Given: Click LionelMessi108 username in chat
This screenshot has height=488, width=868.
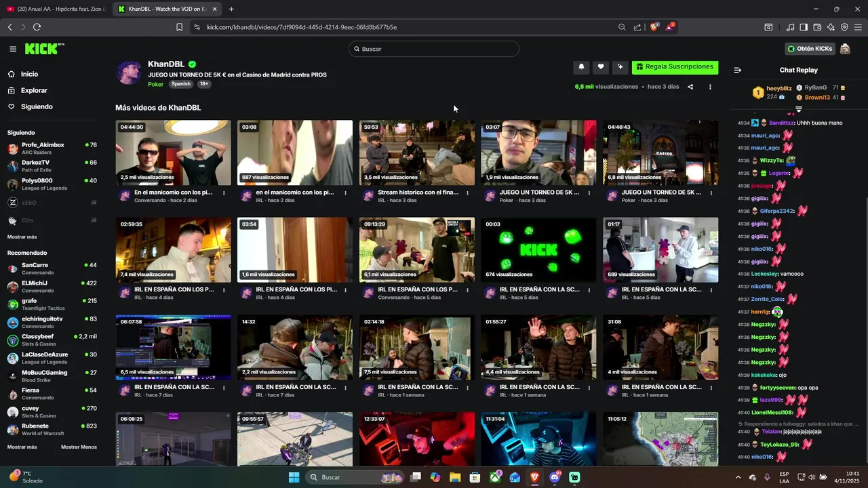Looking at the screenshot, I should coord(772,412).
